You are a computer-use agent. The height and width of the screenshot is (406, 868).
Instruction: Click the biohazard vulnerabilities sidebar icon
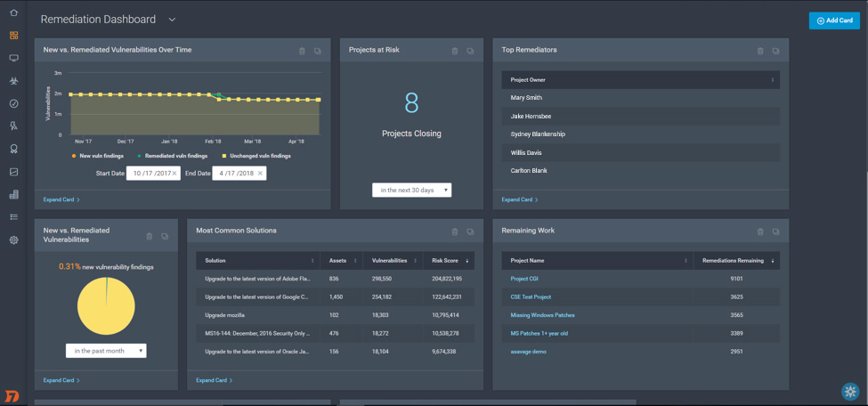pos(13,81)
